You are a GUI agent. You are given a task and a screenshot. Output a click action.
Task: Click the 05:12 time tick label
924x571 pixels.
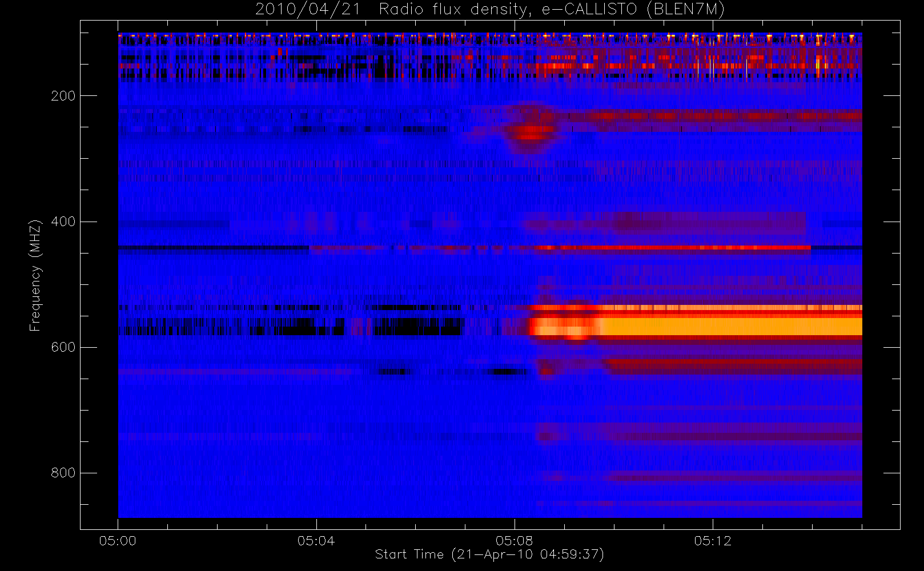(x=712, y=541)
